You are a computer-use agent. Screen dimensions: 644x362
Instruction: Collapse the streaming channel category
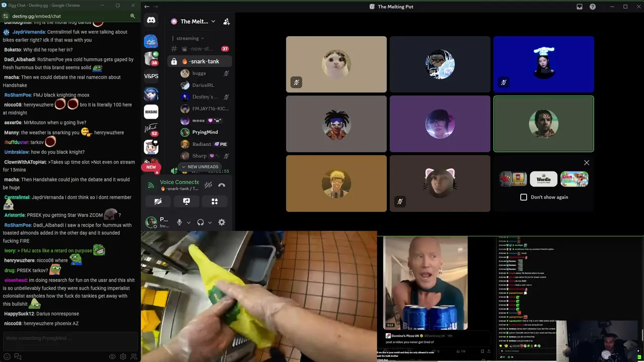(190, 38)
